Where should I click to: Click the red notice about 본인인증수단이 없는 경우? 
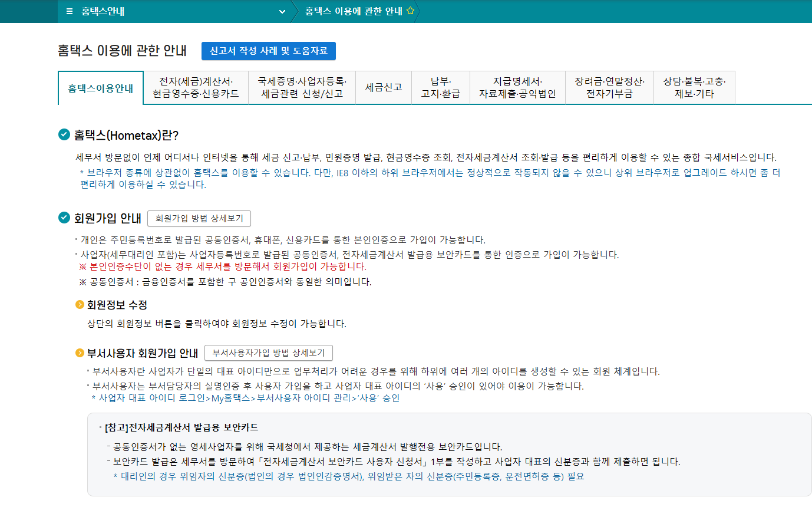click(223, 266)
